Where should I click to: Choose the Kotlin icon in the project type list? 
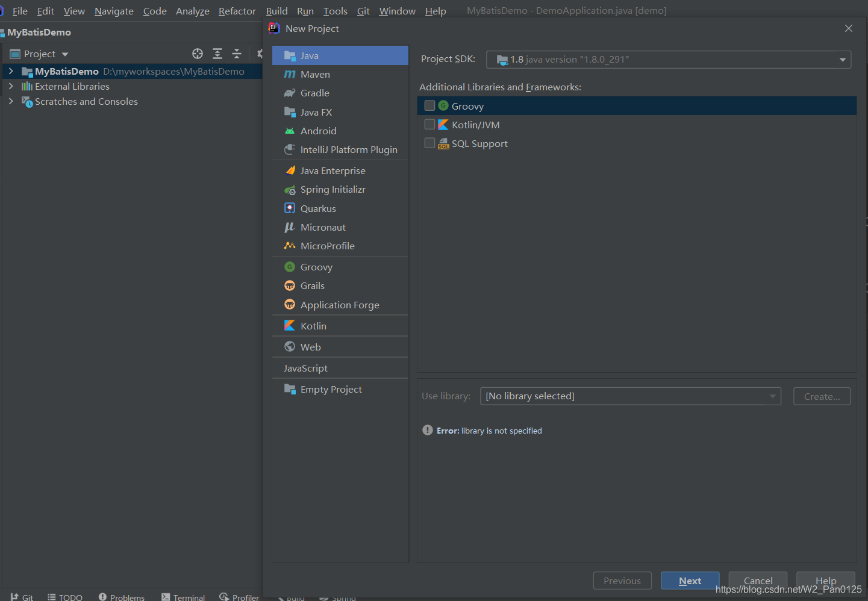[x=290, y=326]
